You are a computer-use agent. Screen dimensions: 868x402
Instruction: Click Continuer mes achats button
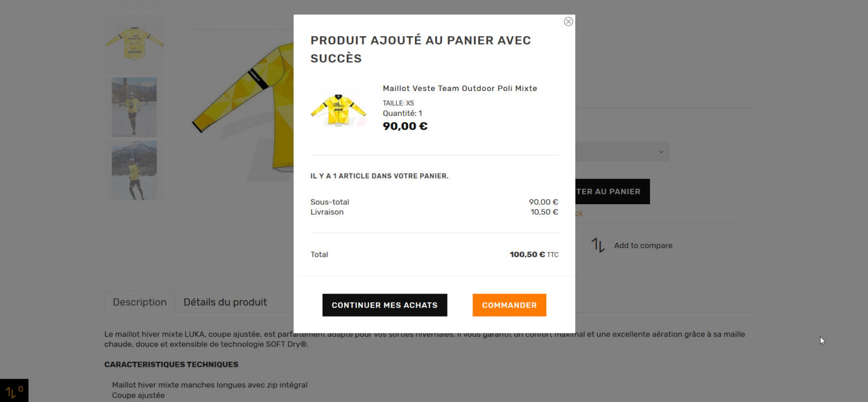(384, 305)
